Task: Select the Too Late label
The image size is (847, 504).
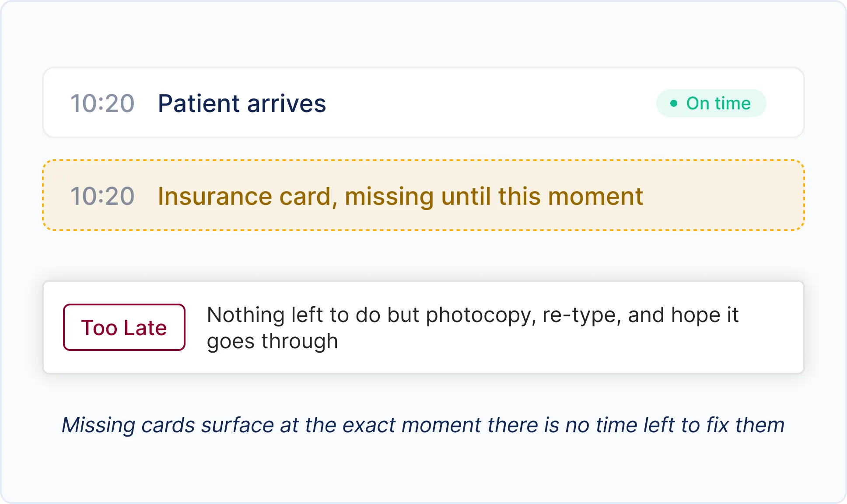Action: pos(124,327)
